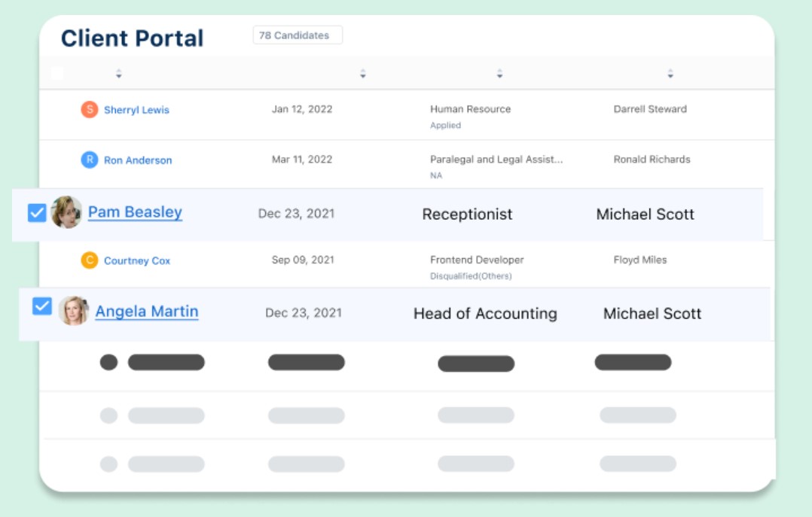Uncheck the Pam Beasley row checkbox
Image resolution: width=812 pixels, height=517 pixels.
click(37, 214)
